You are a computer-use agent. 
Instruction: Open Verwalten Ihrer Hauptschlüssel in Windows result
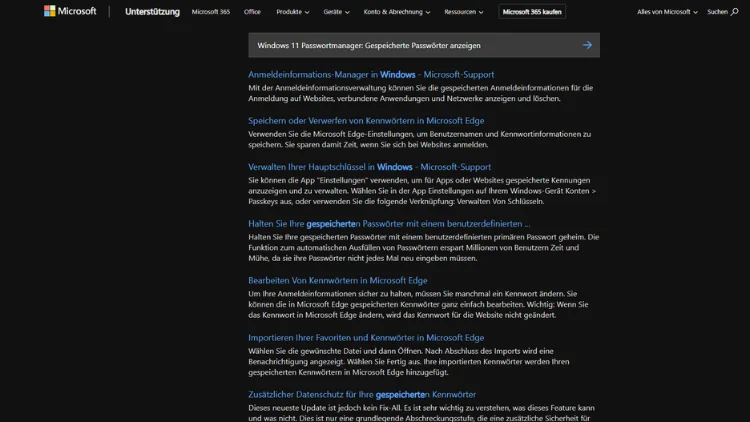click(369, 167)
